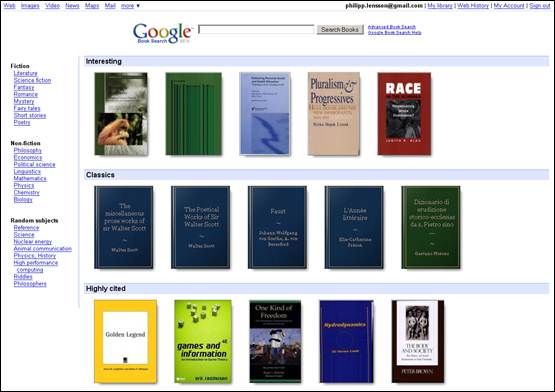
Task: Open Google Book Search Help link
Action: (394, 33)
